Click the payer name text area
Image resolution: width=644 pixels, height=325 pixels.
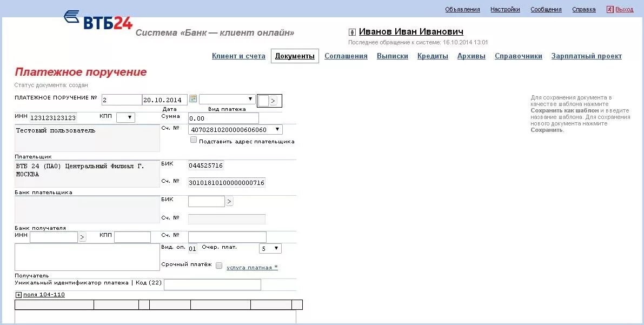tap(87, 138)
